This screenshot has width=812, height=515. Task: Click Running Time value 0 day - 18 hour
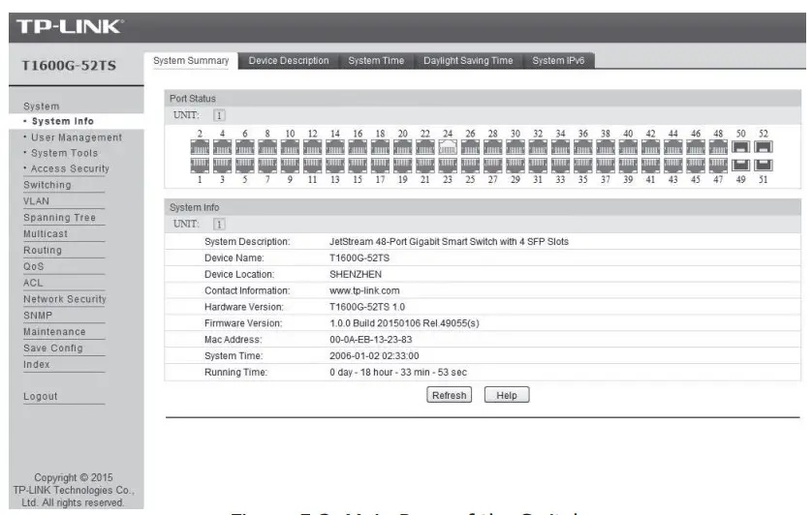pos(397,372)
